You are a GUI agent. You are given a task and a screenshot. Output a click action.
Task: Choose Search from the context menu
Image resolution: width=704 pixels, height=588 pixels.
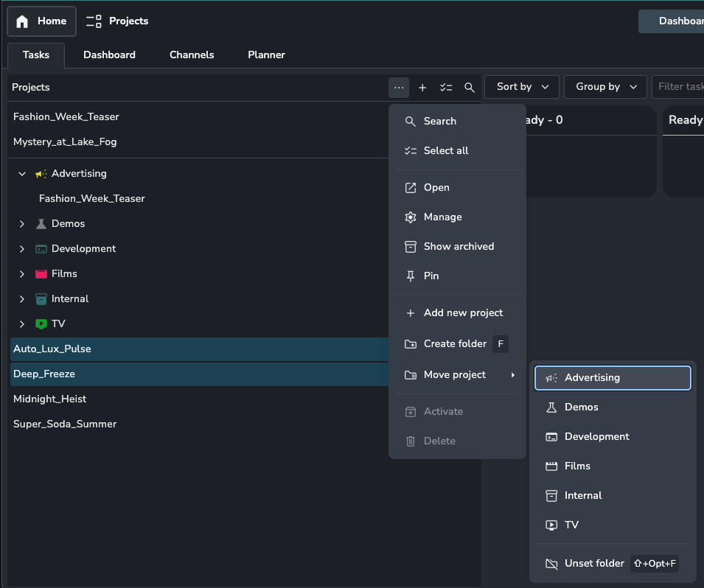pos(457,121)
